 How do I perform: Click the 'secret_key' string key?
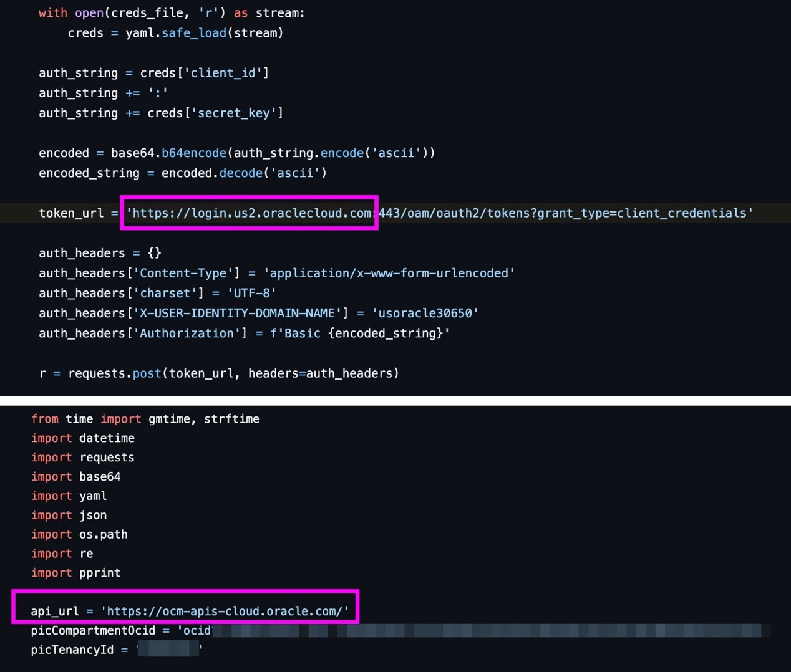tap(234, 113)
